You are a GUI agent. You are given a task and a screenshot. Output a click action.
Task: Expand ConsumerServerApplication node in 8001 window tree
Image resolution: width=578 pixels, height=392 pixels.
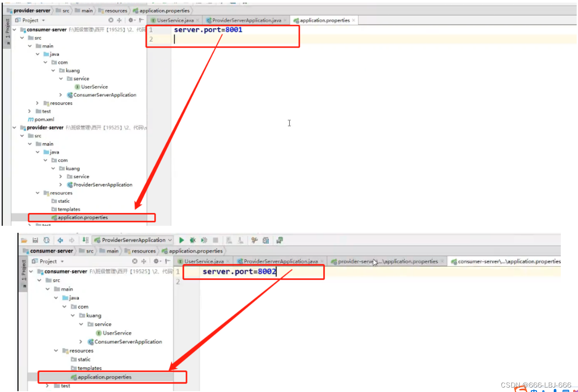point(60,95)
